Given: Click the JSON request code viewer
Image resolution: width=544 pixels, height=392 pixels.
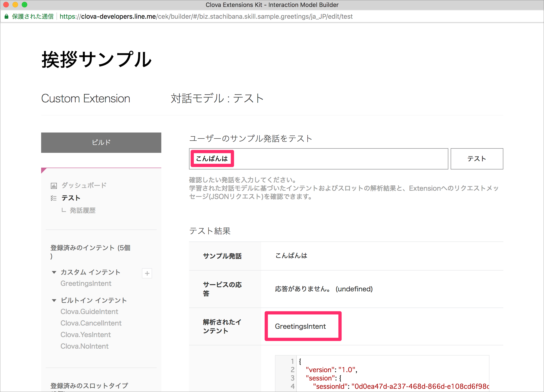Looking at the screenshot, I should pyautogui.click(x=382, y=373).
